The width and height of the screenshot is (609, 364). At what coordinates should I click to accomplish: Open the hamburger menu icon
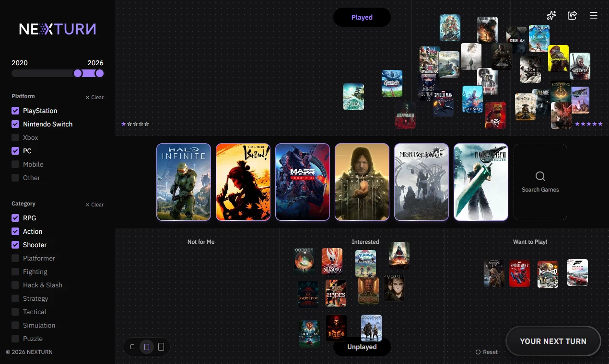click(594, 15)
